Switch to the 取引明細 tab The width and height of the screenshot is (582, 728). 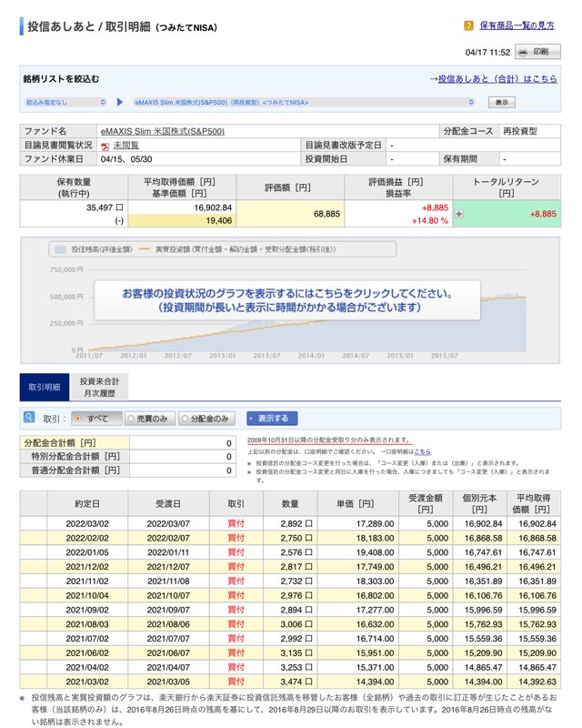(44, 387)
